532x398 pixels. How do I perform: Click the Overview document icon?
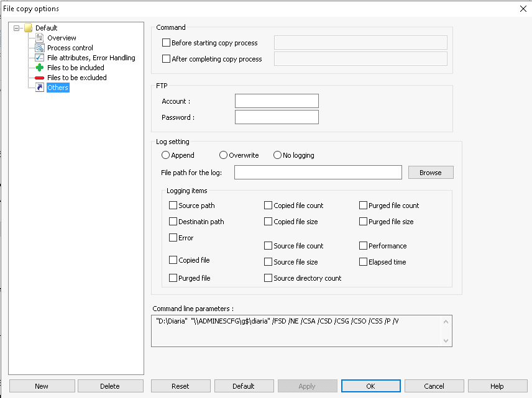tap(40, 38)
